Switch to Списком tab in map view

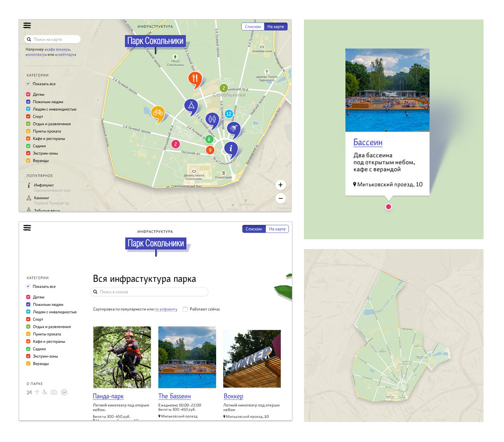(x=253, y=27)
